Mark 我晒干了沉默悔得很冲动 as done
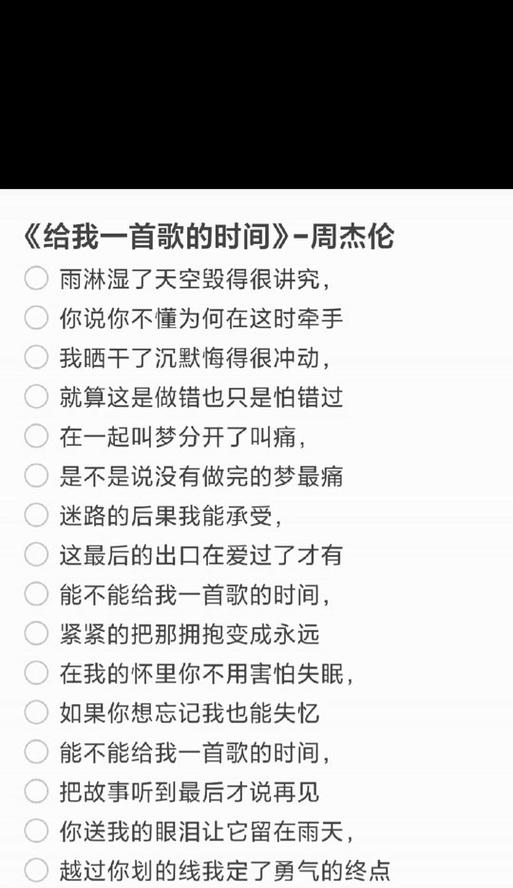 [x=36, y=357]
